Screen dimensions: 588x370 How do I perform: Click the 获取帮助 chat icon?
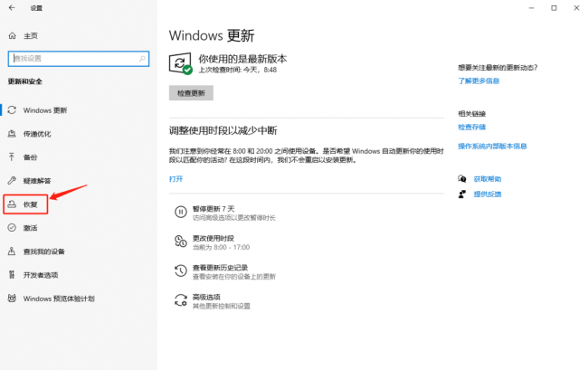[462, 179]
